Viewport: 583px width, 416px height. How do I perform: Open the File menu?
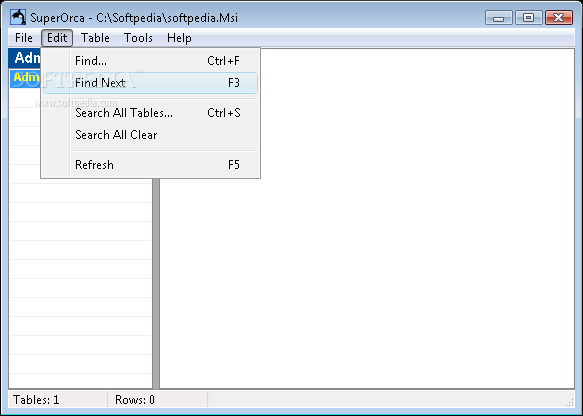pos(24,38)
